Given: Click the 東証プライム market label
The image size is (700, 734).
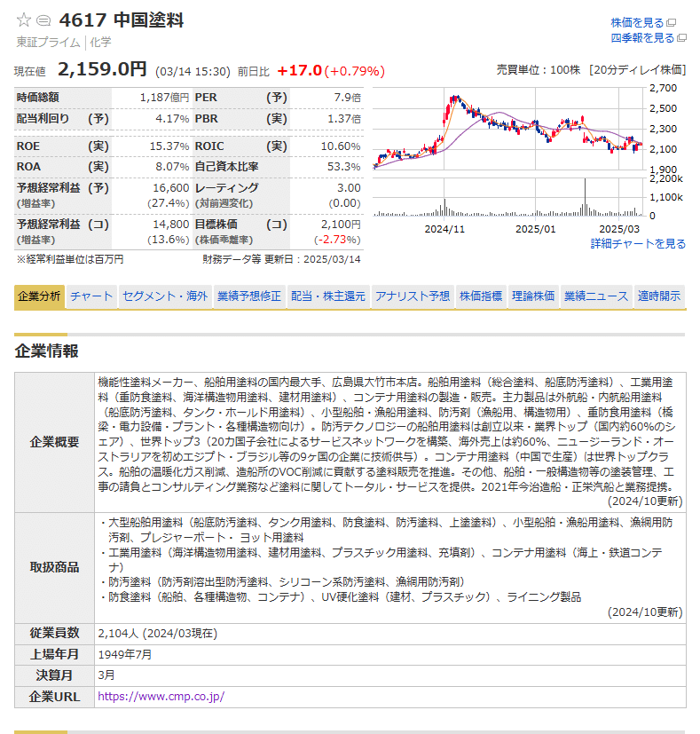Looking at the screenshot, I should (x=48, y=42).
